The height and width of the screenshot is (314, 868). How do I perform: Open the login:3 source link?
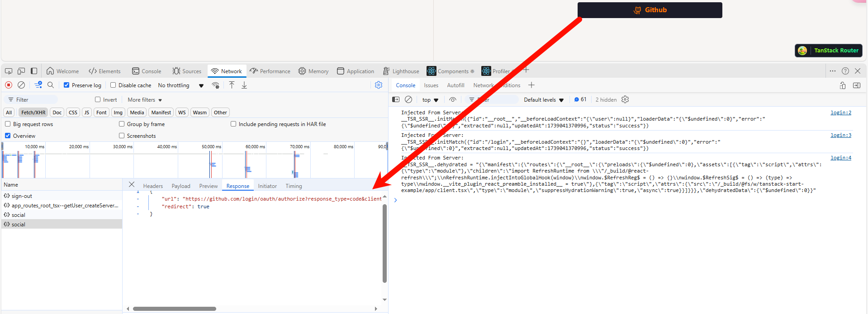(x=841, y=136)
